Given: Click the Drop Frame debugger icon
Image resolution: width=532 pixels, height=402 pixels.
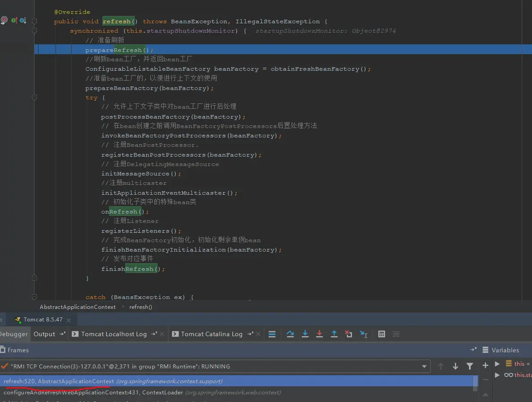Looking at the screenshot, I should tap(349, 334).
